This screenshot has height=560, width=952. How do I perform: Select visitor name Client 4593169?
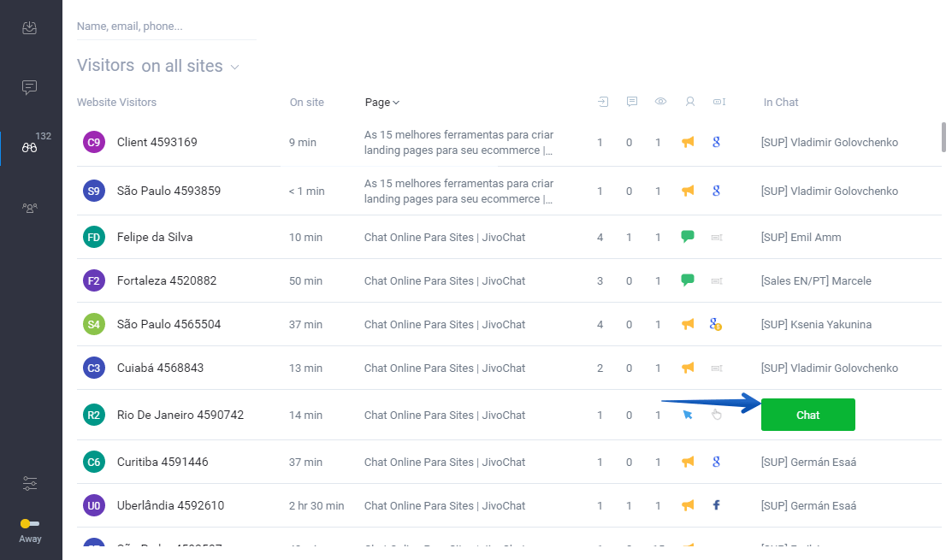tap(157, 143)
